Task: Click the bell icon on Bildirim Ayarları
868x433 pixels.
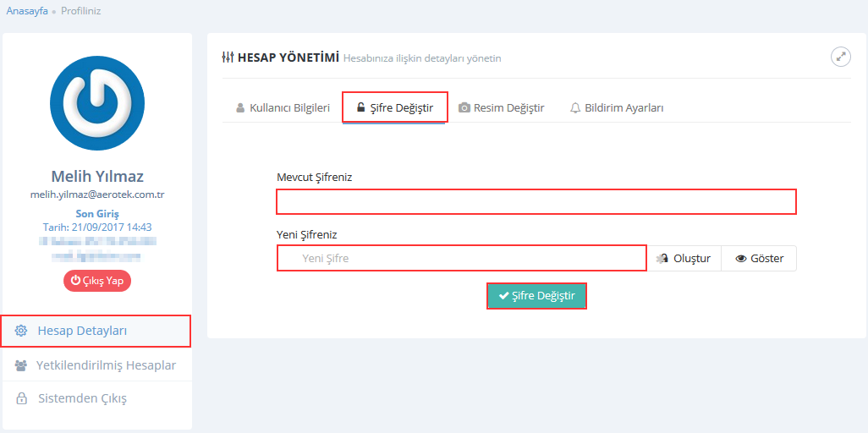Action: [575, 108]
